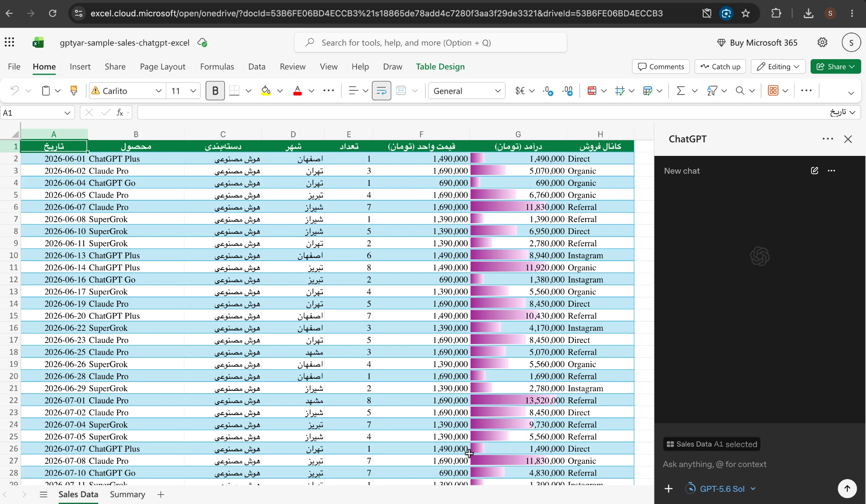Open the File menu
Viewport: 866px width, 504px height.
click(x=14, y=66)
